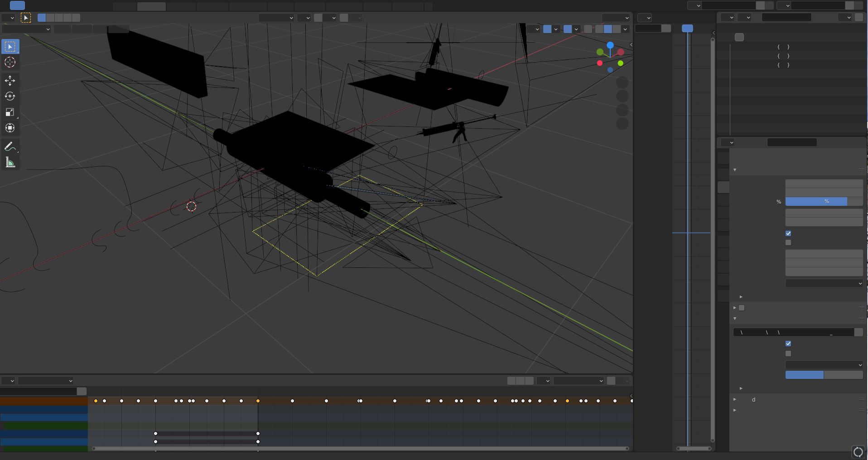
Task: Click the collection icon in the outliner's top row
Action: click(739, 37)
